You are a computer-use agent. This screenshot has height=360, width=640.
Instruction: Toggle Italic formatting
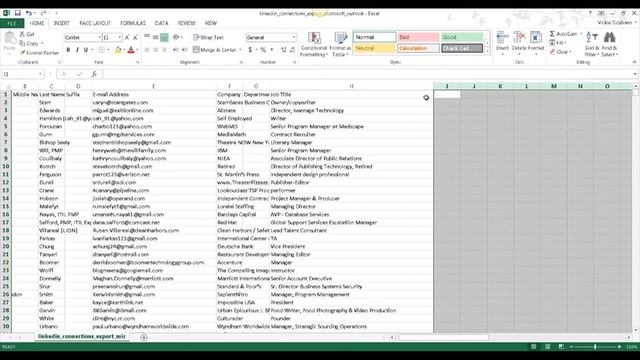[77, 50]
